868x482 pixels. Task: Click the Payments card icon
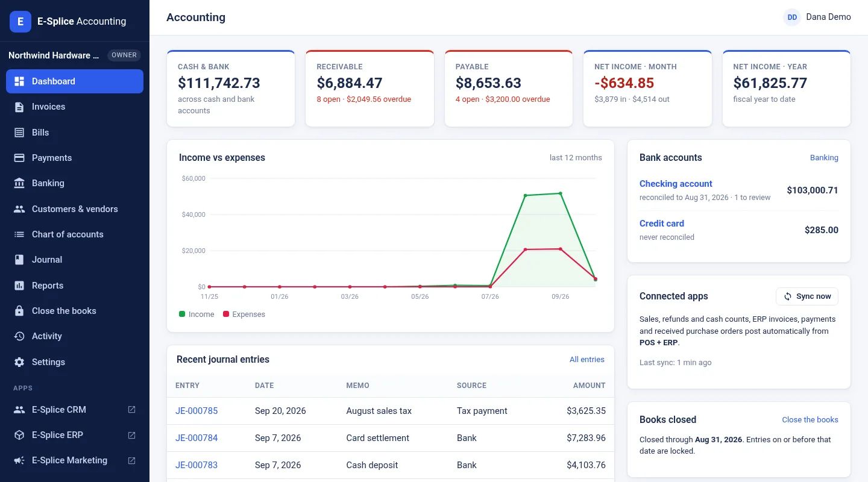[x=19, y=158]
